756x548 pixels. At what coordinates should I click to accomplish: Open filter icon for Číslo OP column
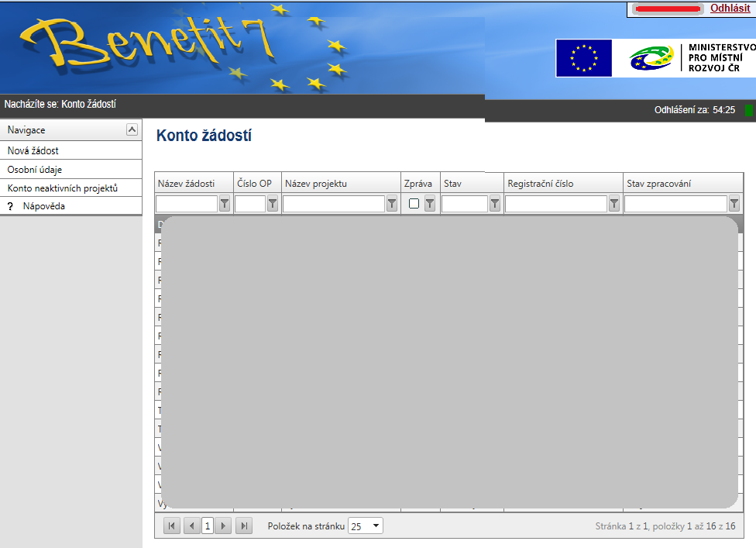(x=273, y=204)
